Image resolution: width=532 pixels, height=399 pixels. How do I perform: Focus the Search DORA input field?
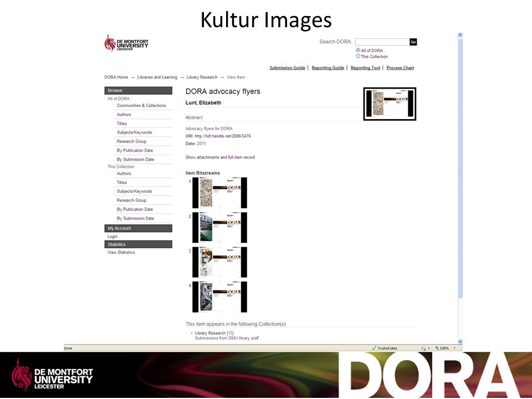pyautogui.click(x=382, y=42)
